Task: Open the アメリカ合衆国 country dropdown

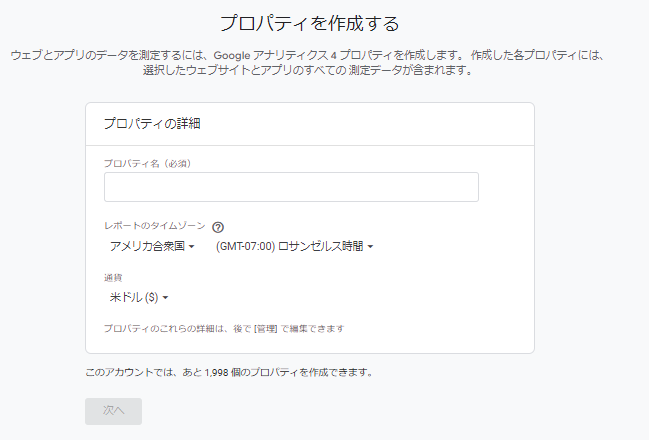Action: coord(152,246)
